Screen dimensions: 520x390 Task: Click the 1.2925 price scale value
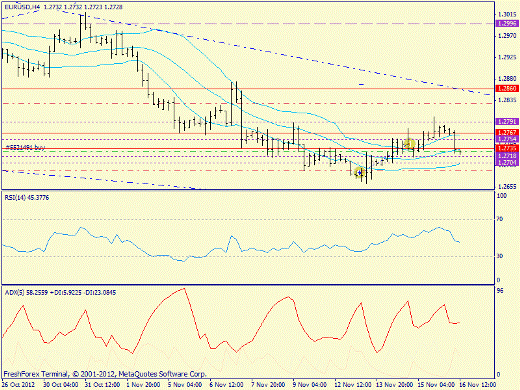[507, 57]
